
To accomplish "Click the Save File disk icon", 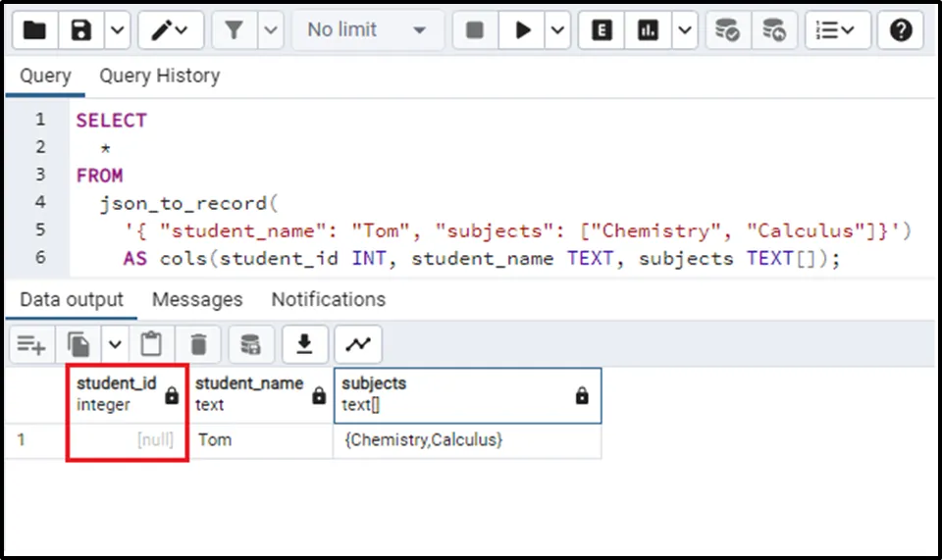I will (81, 30).
